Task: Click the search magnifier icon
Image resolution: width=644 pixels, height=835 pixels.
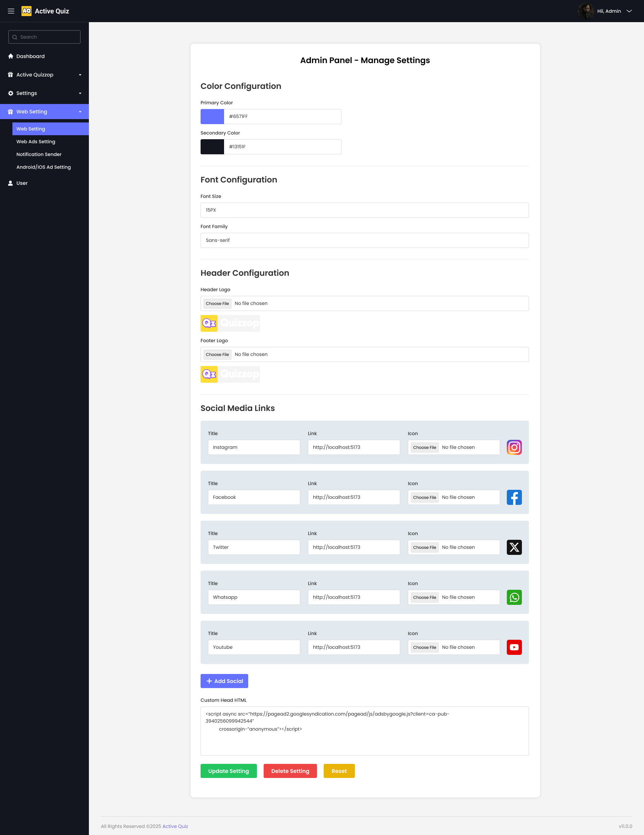Action: tap(15, 37)
